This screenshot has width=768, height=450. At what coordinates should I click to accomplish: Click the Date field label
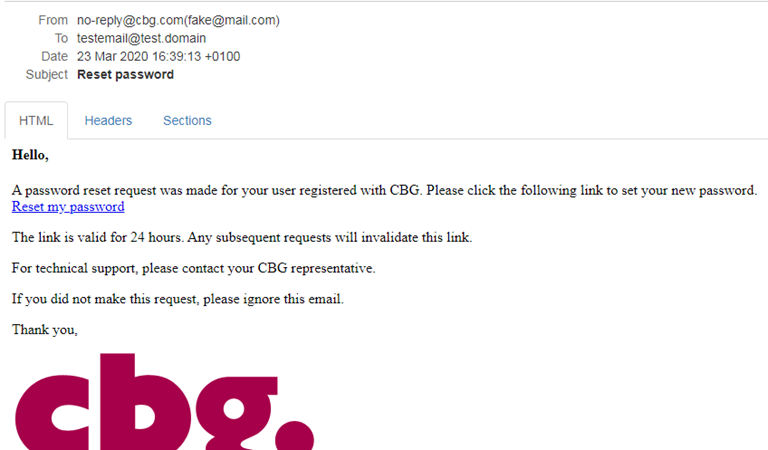coord(54,56)
